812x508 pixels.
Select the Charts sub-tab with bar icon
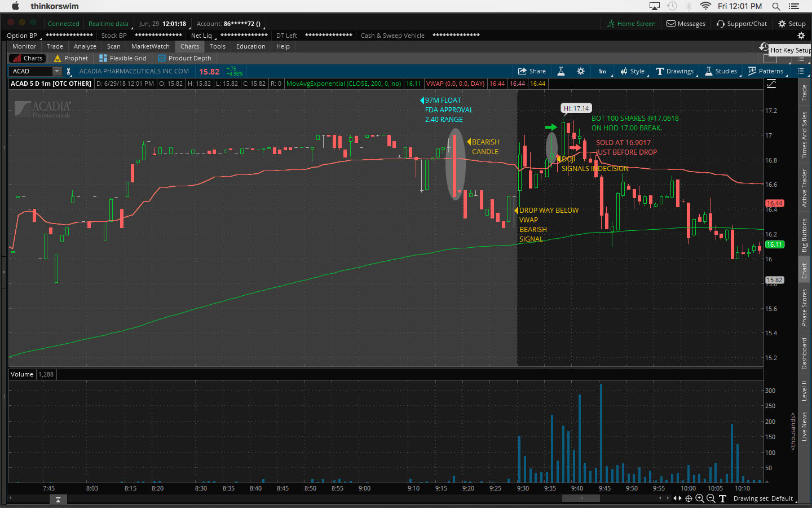click(28, 58)
